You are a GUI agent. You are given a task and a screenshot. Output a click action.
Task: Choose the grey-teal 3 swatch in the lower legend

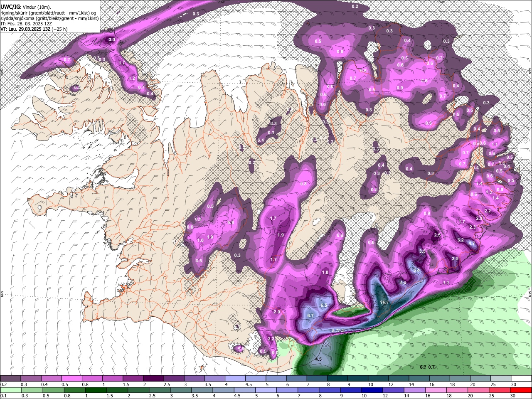pos(181,390)
